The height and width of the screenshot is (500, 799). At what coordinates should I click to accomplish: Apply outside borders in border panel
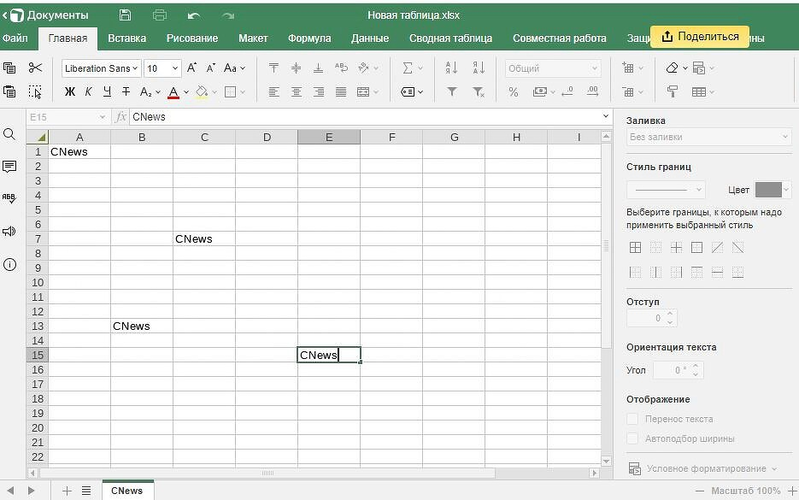click(697, 248)
